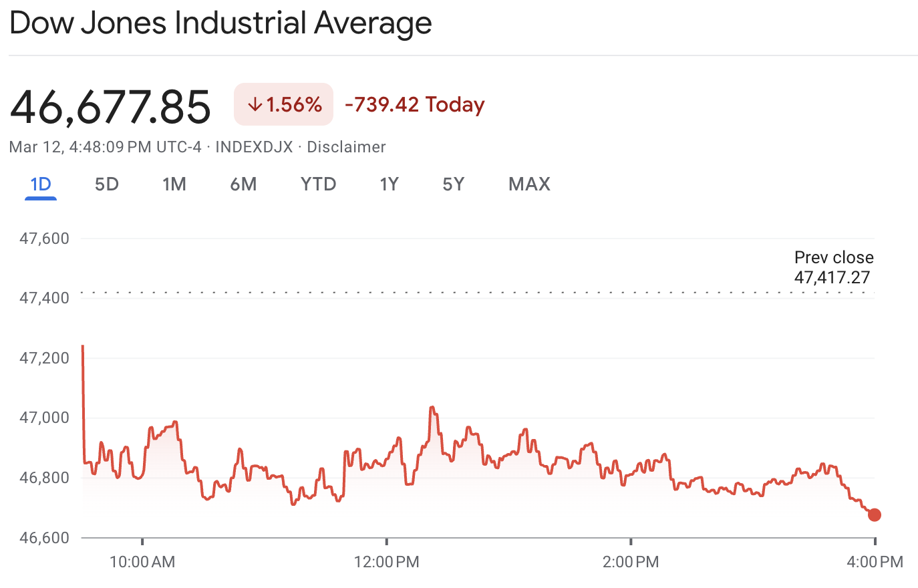Click the 12:00 PM axis label

(388, 563)
